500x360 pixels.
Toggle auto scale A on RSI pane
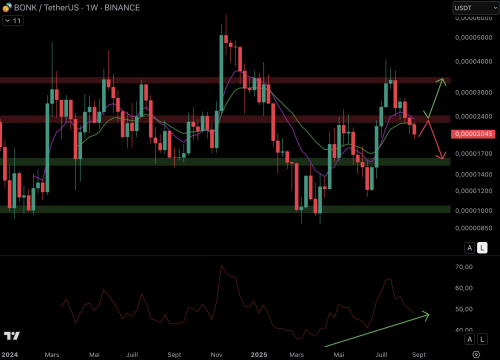pyautogui.click(x=470, y=339)
